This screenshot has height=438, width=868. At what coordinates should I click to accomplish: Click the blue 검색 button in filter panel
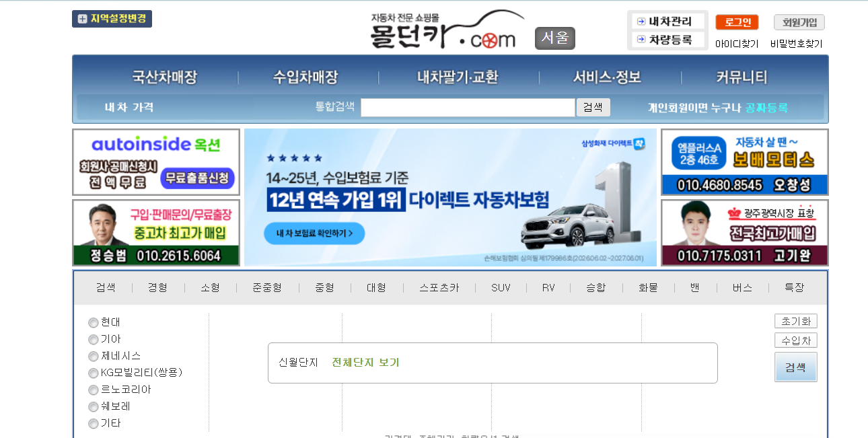pos(796,367)
